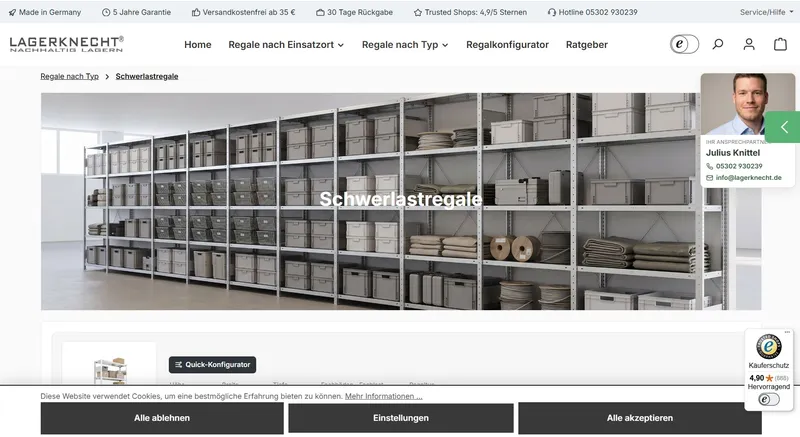Click the Julius Knittel name
Image resolution: width=800 pixels, height=437 pixels.
733,153
